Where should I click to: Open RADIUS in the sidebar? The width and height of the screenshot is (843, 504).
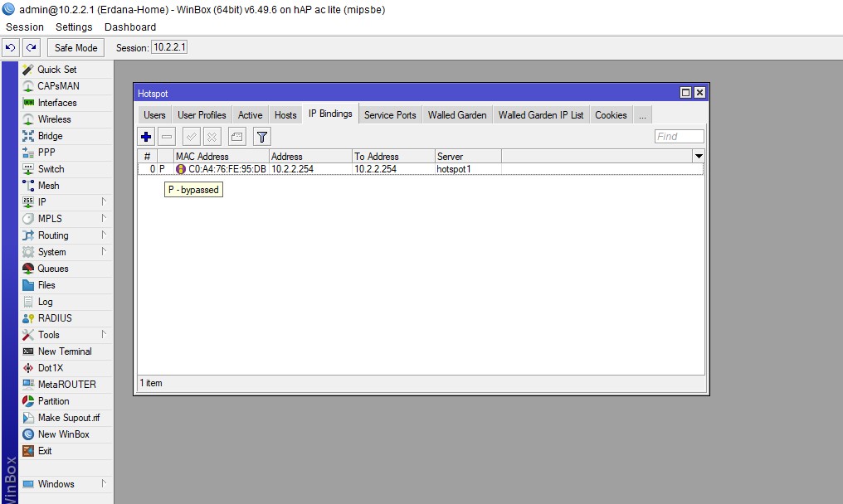[x=55, y=318]
